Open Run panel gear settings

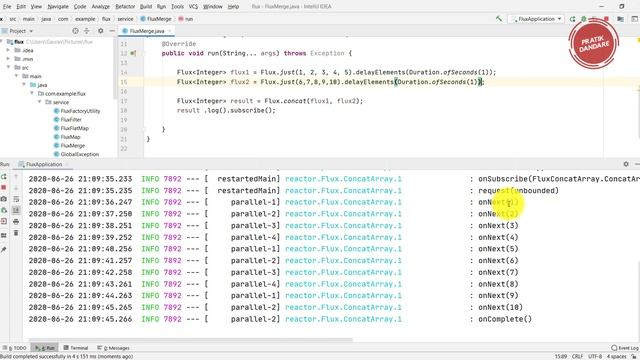coord(626,164)
